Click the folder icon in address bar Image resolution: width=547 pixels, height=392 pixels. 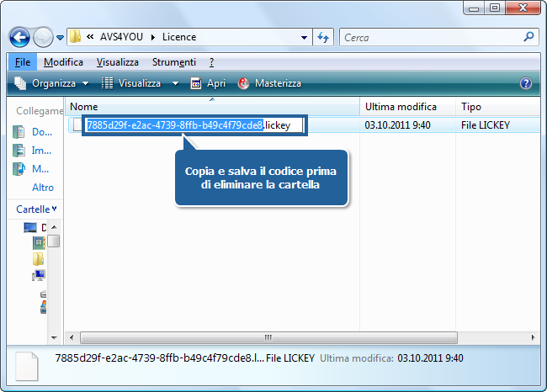pyautogui.click(x=75, y=37)
